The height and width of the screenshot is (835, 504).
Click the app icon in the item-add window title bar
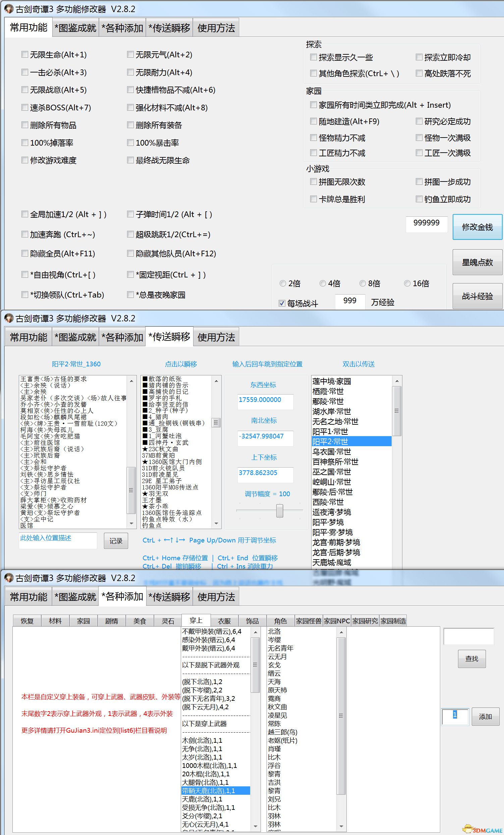(x=8, y=578)
